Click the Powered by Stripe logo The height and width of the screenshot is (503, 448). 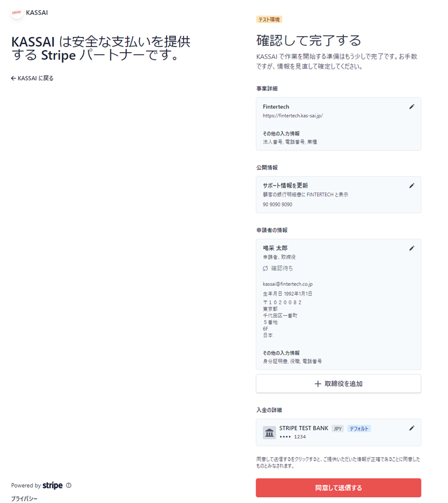[53, 485]
